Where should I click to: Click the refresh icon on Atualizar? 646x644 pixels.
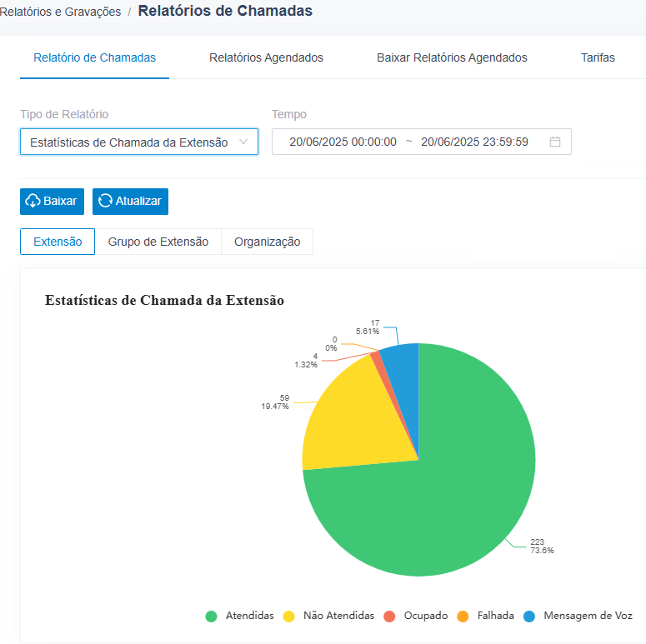106,201
